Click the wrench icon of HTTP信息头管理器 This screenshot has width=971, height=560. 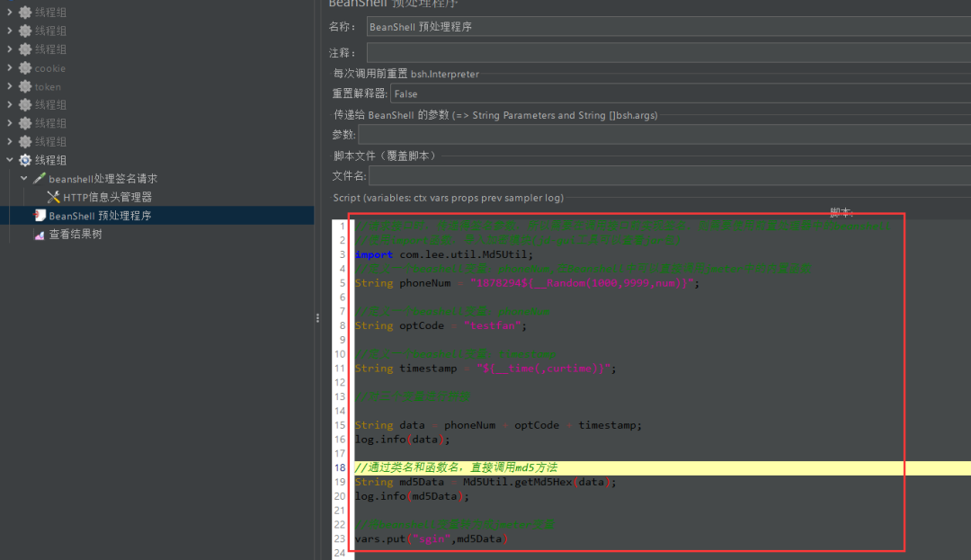[x=54, y=197]
